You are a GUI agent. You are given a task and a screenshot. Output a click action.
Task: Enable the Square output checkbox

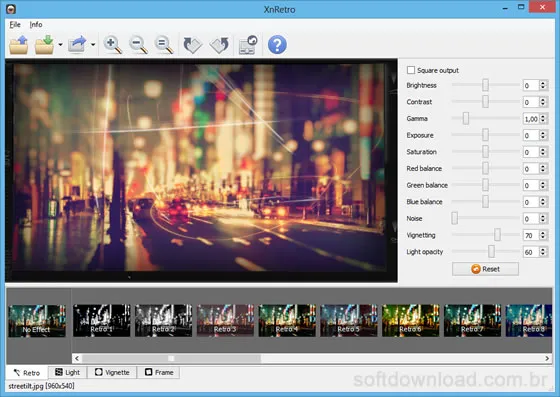pos(411,70)
